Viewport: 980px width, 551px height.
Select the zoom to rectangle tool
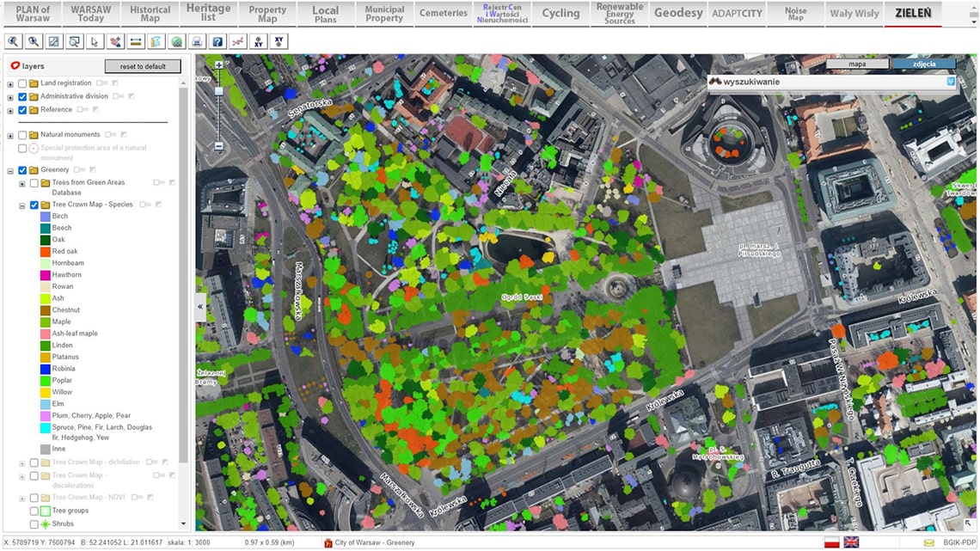coord(75,42)
